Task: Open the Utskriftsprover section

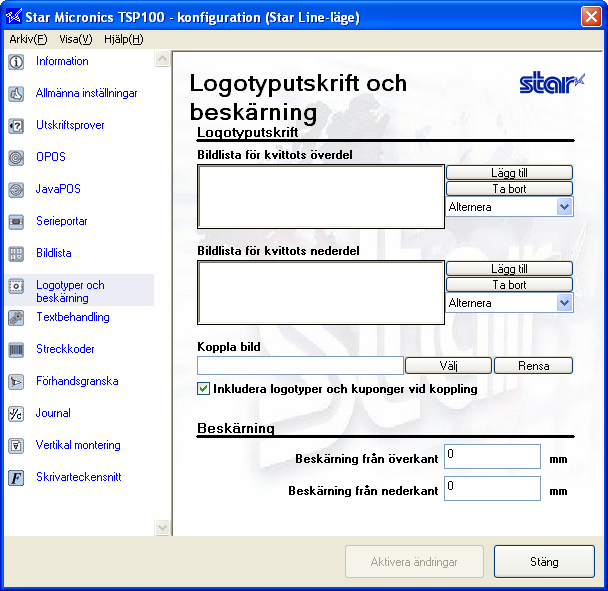Action: [70, 125]
